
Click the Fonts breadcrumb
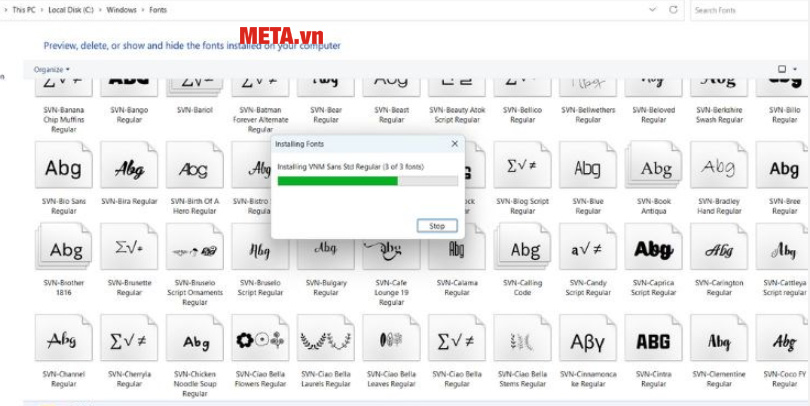[x=158, y=10]
